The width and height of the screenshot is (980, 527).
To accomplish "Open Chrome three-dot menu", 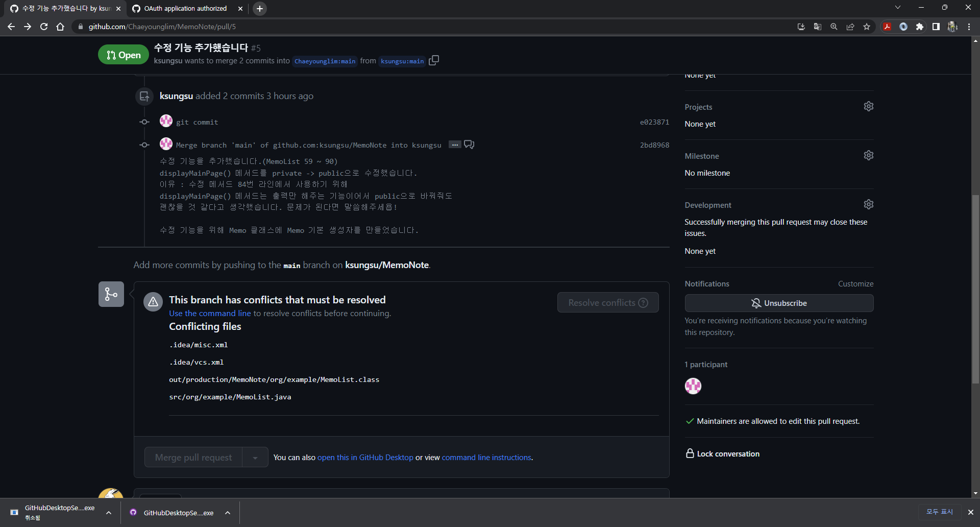I will point(969,27).
